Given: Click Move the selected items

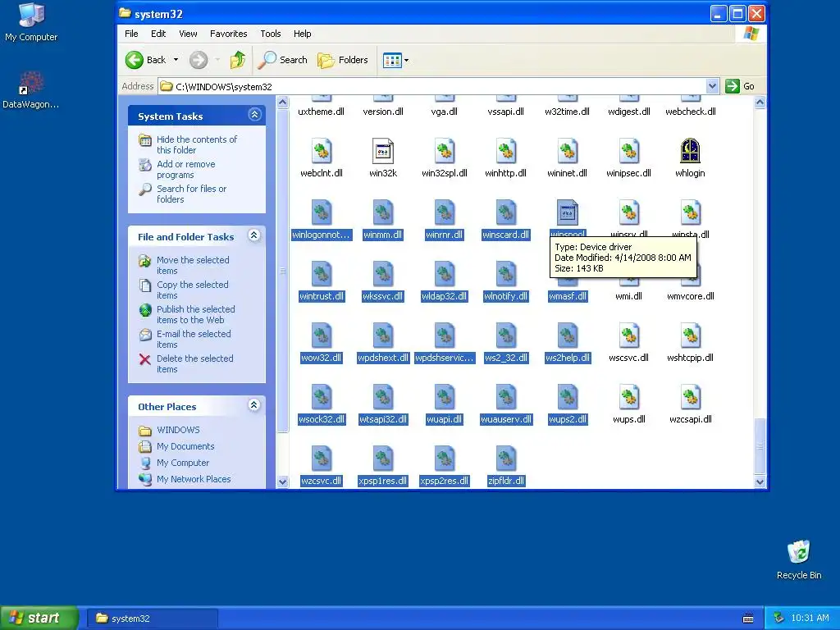Looking at the screenshot, I should point(193,265).
